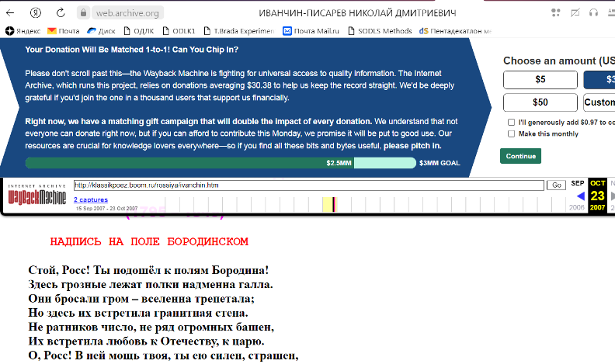Click the OCT month label
The width and height of the screenshot is (615, 364).
pos(597,183)
